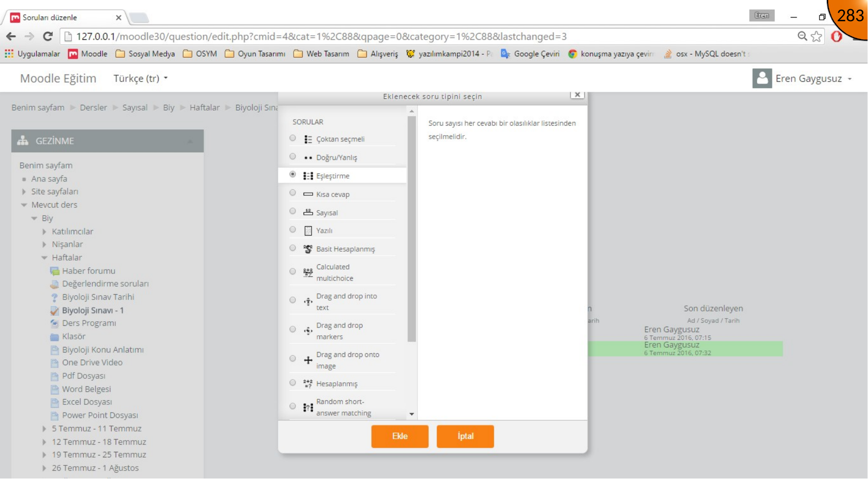This screenshot has width=868, height=488.
Task: Click the Hesaplanmış question type icon
Action: (308, 384)
